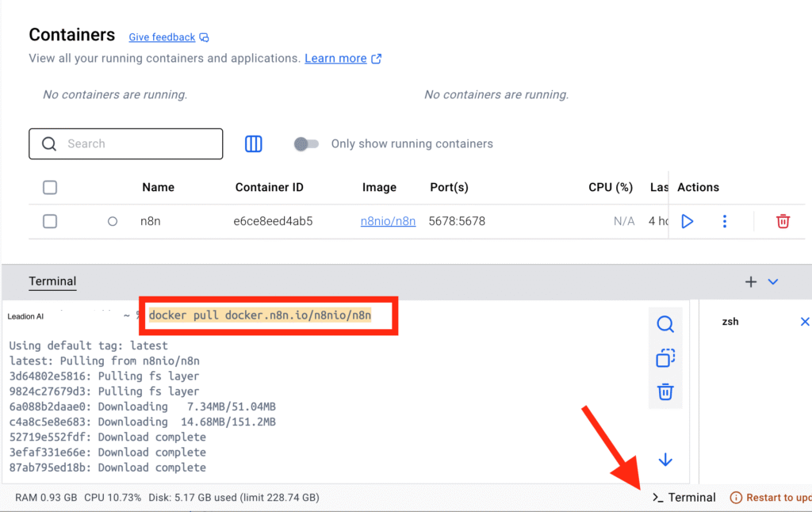The height and width of the screenshot is (512, 812).
Task: Open the terminal shell options chevron
Action: click(x=773, y=281)
